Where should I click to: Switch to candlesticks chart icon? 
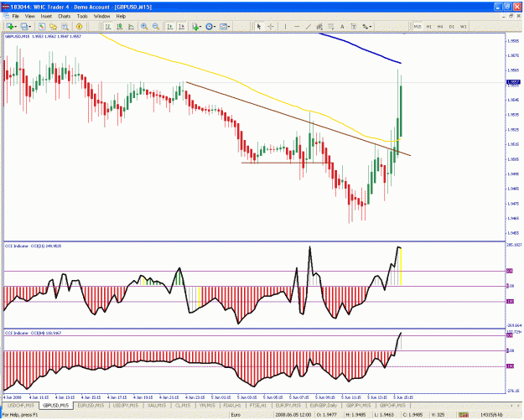120,26
